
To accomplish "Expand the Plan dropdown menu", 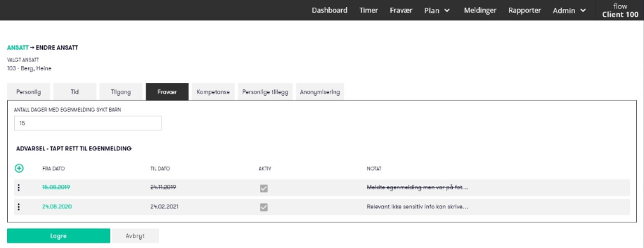I will pos(437,11).
